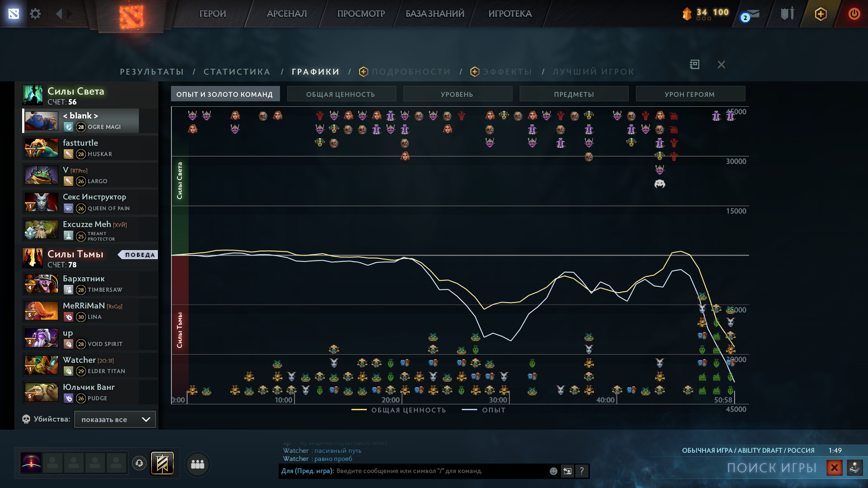Open the armory shield icon

click(787, 14)
